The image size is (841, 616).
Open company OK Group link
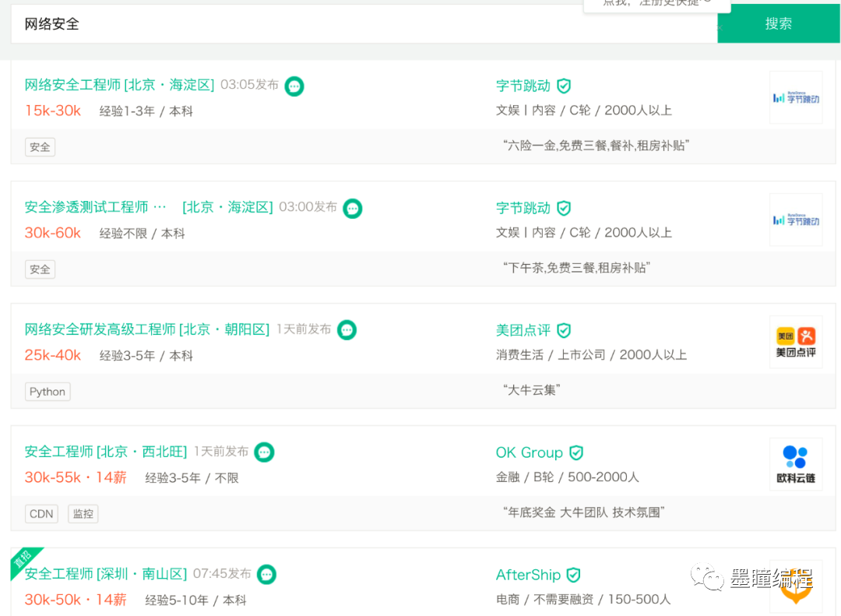529,453
